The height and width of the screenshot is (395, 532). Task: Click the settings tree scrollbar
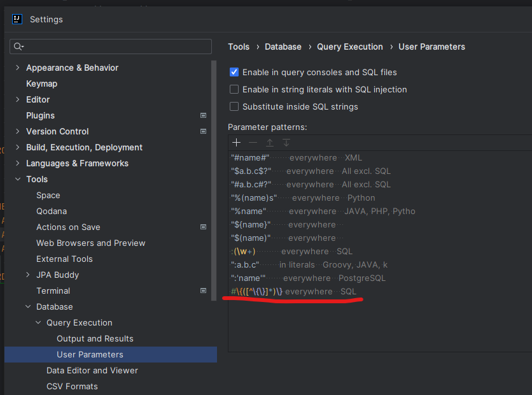coord(214,181)
